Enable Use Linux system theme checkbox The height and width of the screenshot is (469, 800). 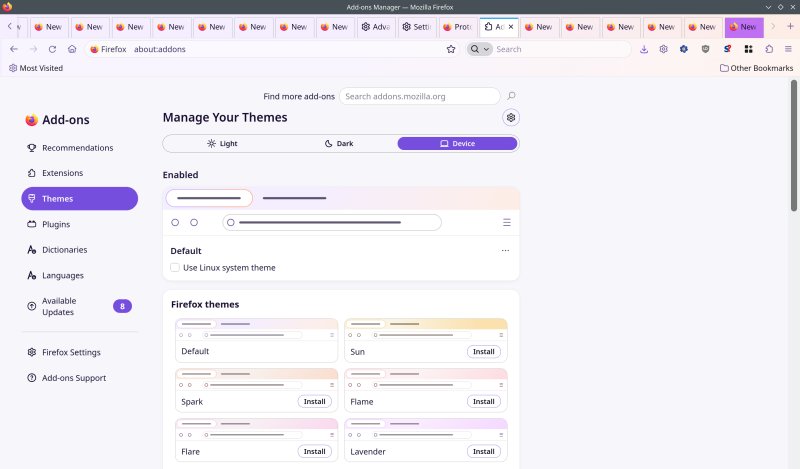tap(175, 267)
